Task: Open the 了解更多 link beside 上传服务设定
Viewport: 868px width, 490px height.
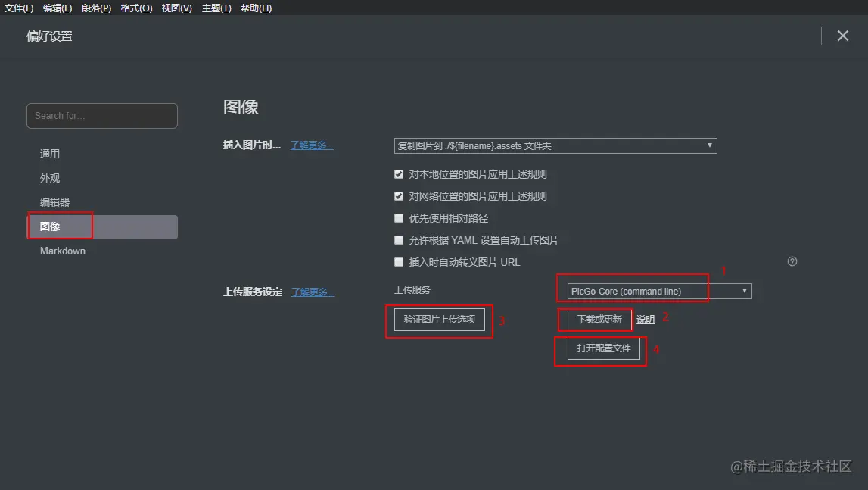Action: 313,292
